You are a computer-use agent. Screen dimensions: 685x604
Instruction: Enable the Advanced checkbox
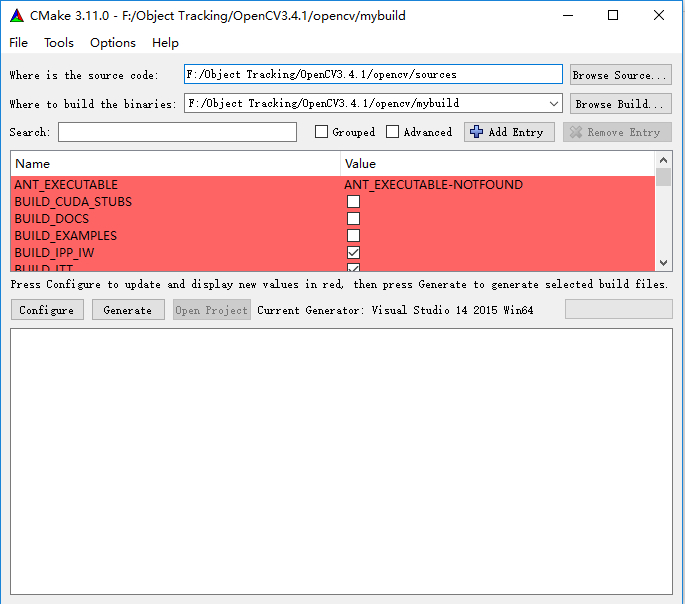click(x=392, y=131)
